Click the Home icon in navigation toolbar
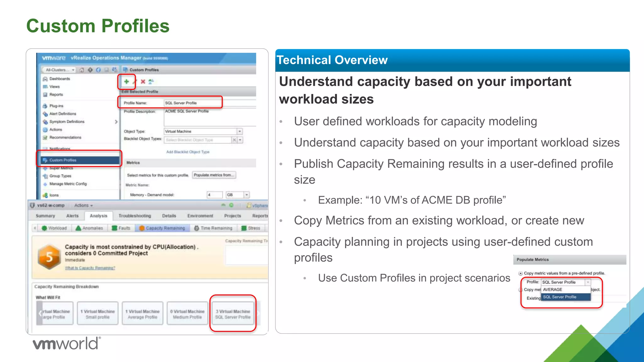 click(82, 70)
